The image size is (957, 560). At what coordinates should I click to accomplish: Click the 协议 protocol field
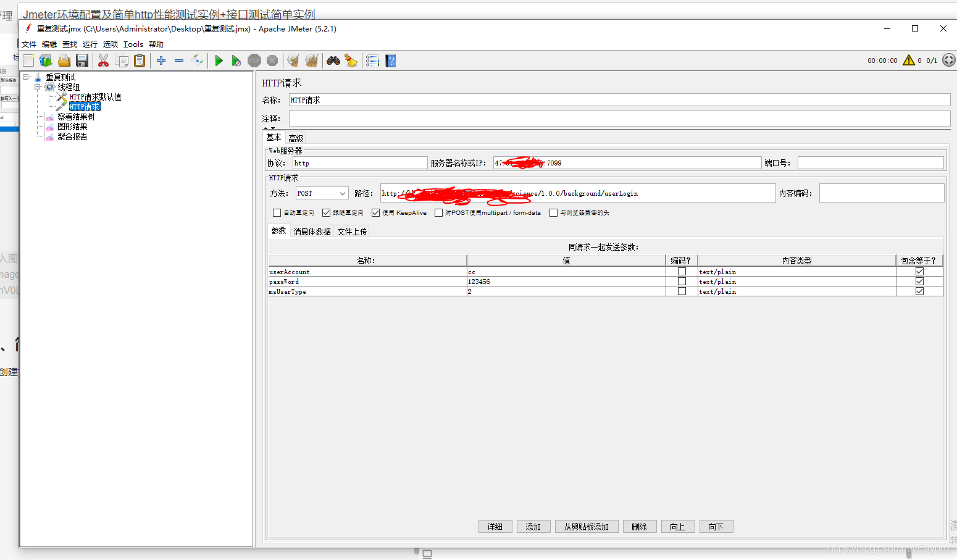[x=360, y=163]
